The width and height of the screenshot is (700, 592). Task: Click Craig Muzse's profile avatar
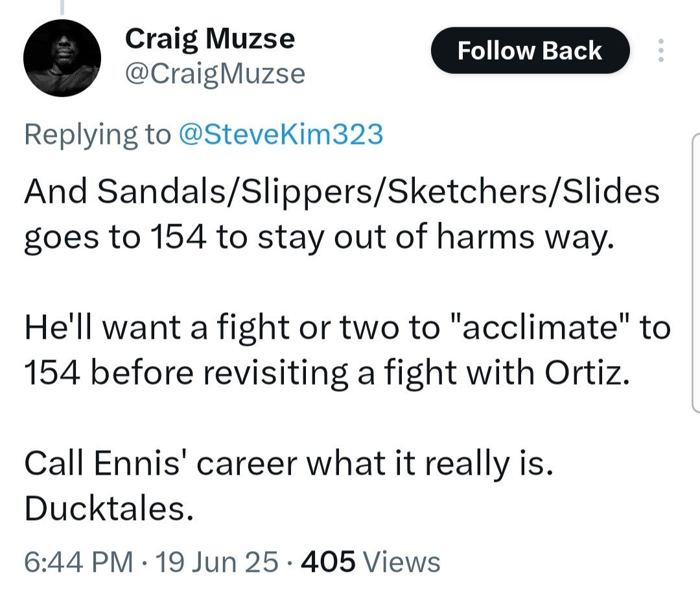(x=62, y=58)
